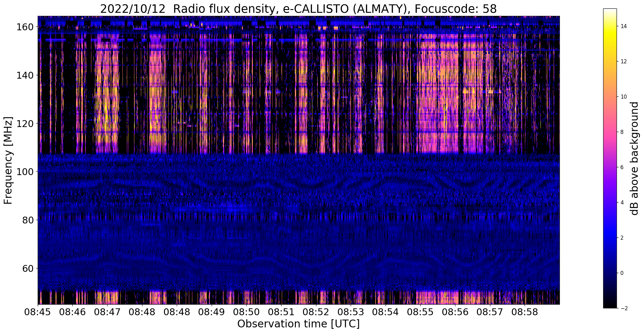Click the colorbar tick labeled 0
Image resolution: width=644 pixels, height=333 pixels.
(x=622, y=273)
